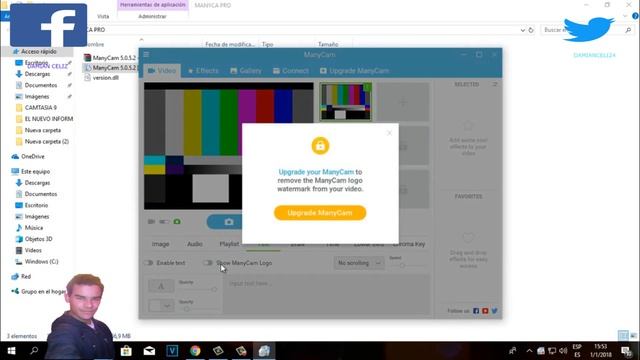Click the green snapshot mode icon
This screenshot has width=640, height=360.
click(177, 222)
